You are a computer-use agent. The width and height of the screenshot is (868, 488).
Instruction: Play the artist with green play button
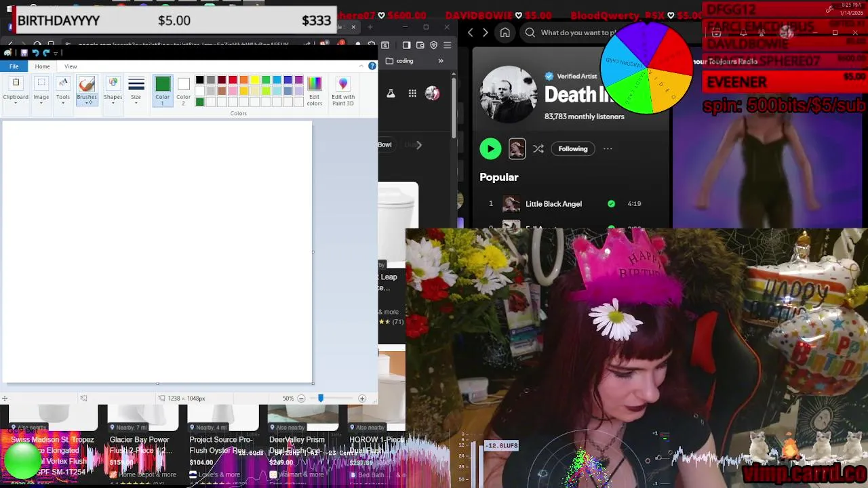[490, 149]
